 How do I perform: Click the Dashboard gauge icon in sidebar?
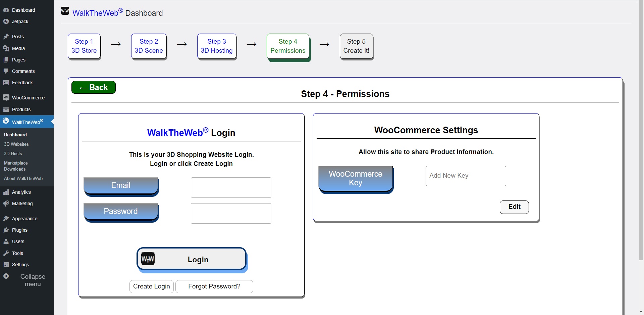tap(6, 10)
